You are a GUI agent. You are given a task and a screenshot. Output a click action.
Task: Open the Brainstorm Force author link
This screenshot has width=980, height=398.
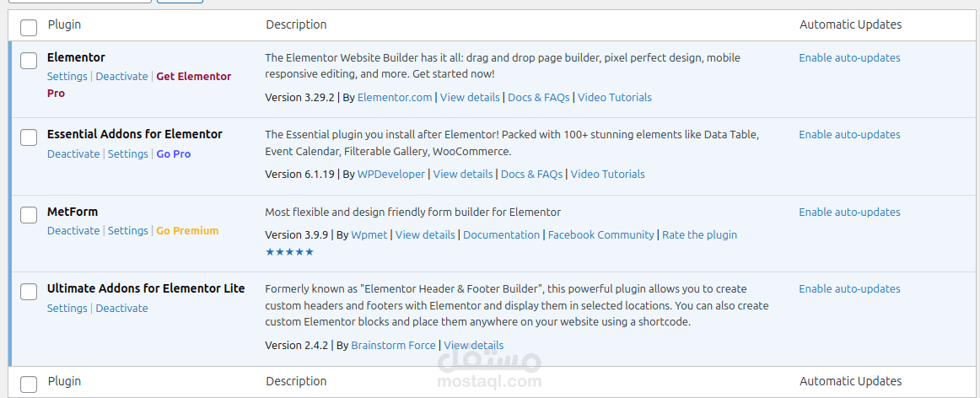pos(393,346)
